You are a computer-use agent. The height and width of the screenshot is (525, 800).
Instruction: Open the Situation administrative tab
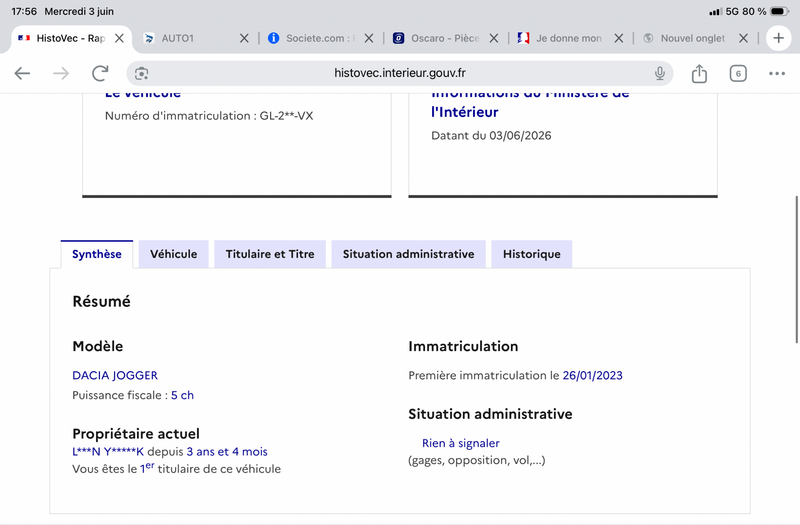tap(408, 254)
